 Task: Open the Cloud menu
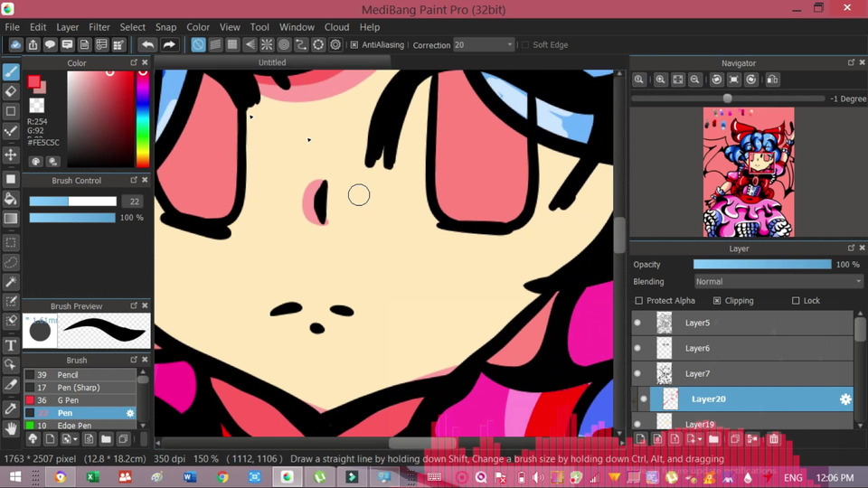[x=336, y=27]
